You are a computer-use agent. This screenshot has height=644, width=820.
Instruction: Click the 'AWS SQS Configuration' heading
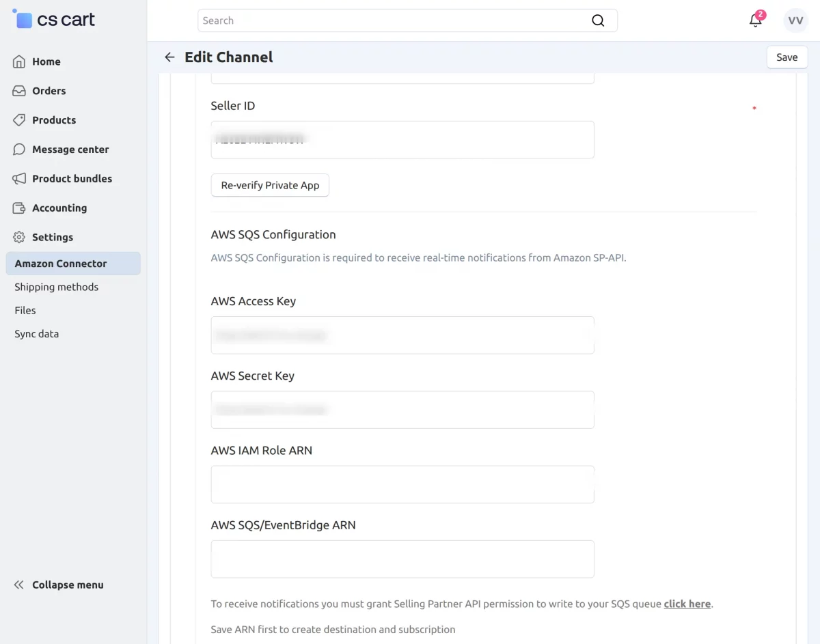click(x=273, y=234)
